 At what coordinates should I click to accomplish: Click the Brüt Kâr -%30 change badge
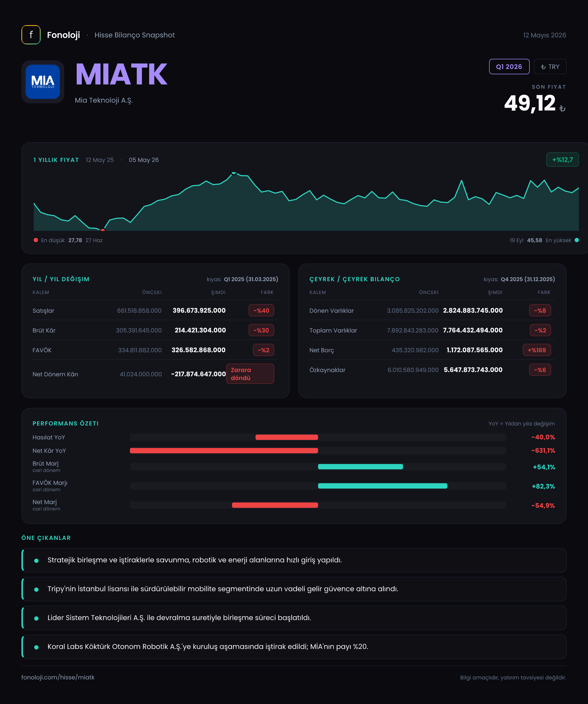(x=261, y=330)
